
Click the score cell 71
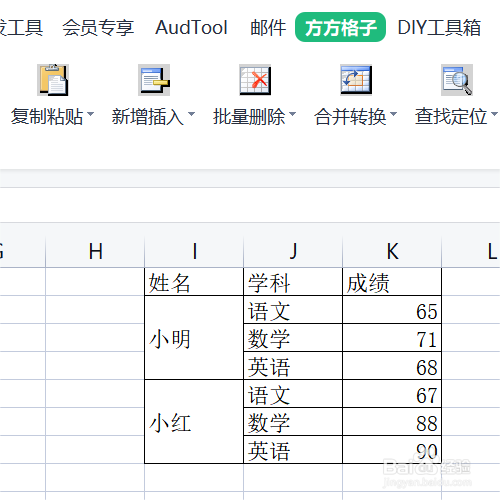[392, 338]
